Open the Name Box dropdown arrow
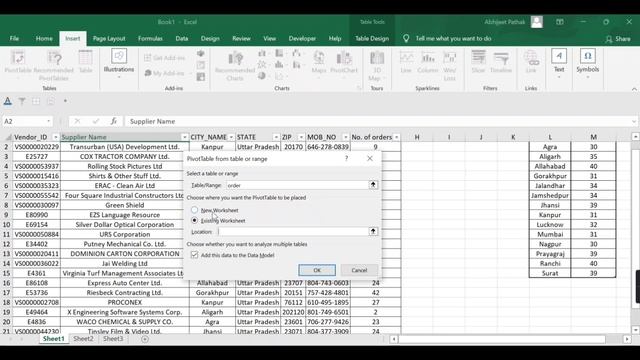640x360 pixels. (49, 121)
